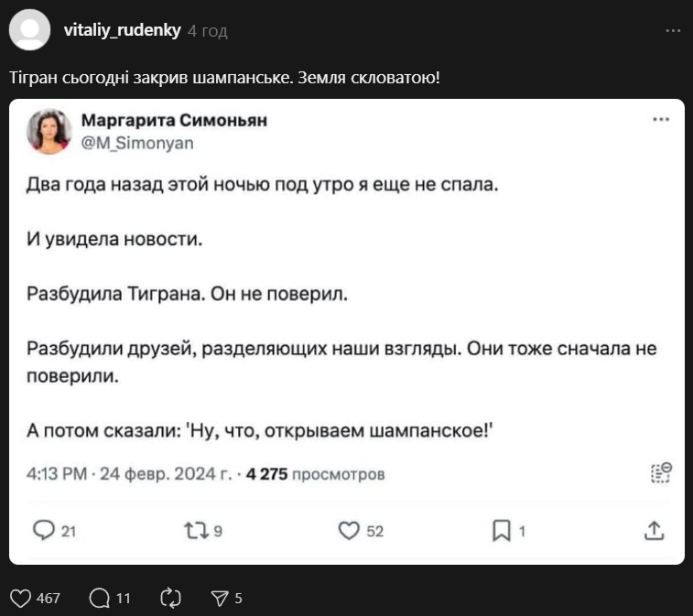
Task: Share the thread via the paper plane icon
Action: click(x=220, y=599)
